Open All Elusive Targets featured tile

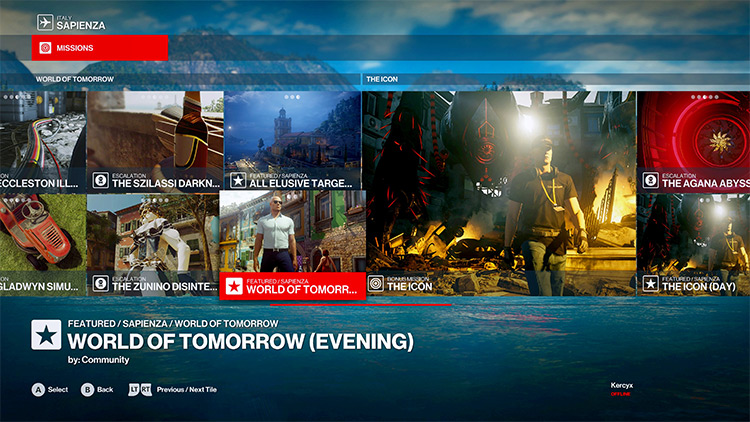click(292, 141)
